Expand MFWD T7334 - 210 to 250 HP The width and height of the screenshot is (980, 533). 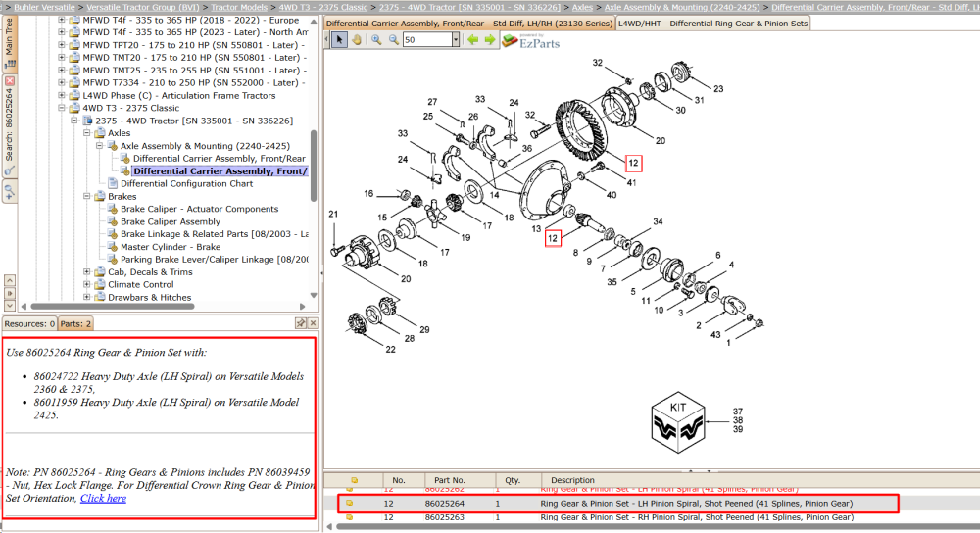pos(61,82)
